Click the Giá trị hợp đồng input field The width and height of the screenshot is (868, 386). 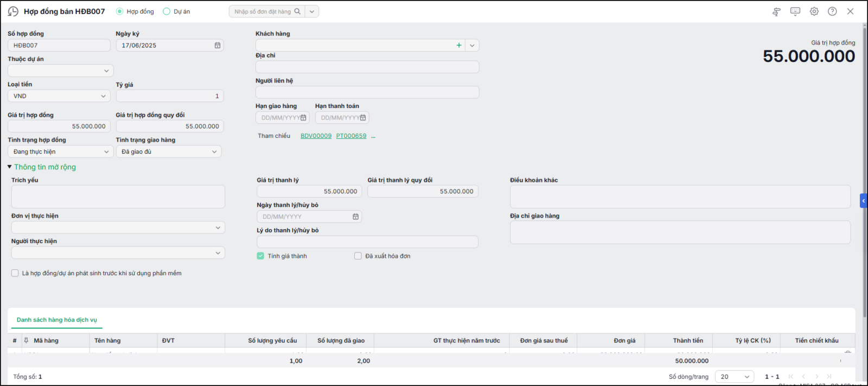pyautogui.click(x=59, y=126)
